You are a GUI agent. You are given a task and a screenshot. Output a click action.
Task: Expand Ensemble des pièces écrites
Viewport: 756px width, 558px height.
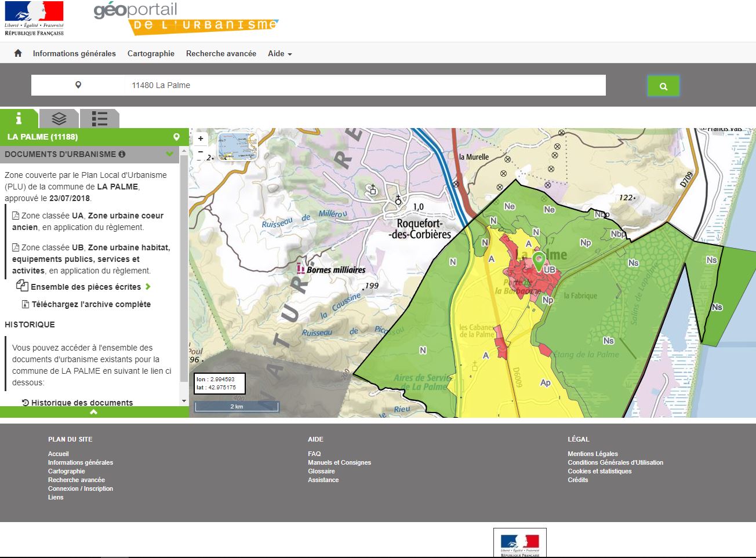(x=86, y=287)
